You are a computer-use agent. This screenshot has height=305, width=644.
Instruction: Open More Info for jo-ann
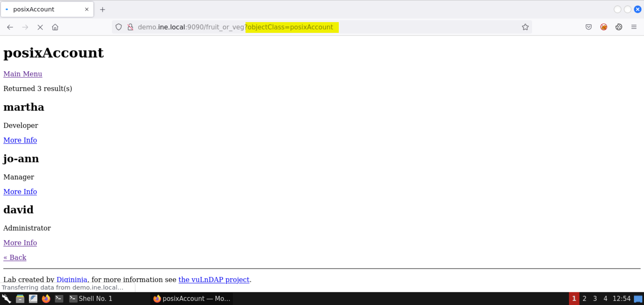click(20, 192)
